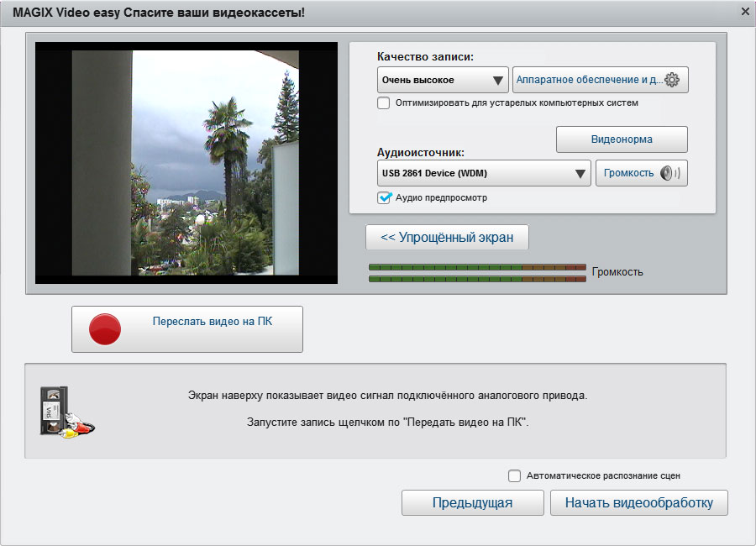Click the Качество записи label
This screenshot has height=546, width=756.
425,56
